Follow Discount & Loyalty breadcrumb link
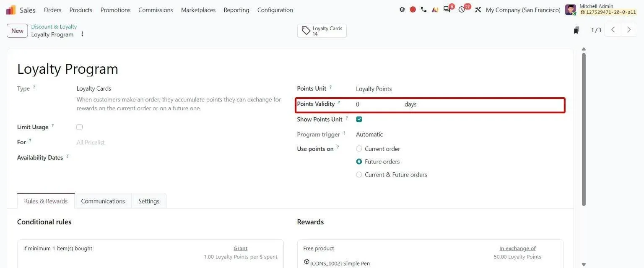 [54, 27]
